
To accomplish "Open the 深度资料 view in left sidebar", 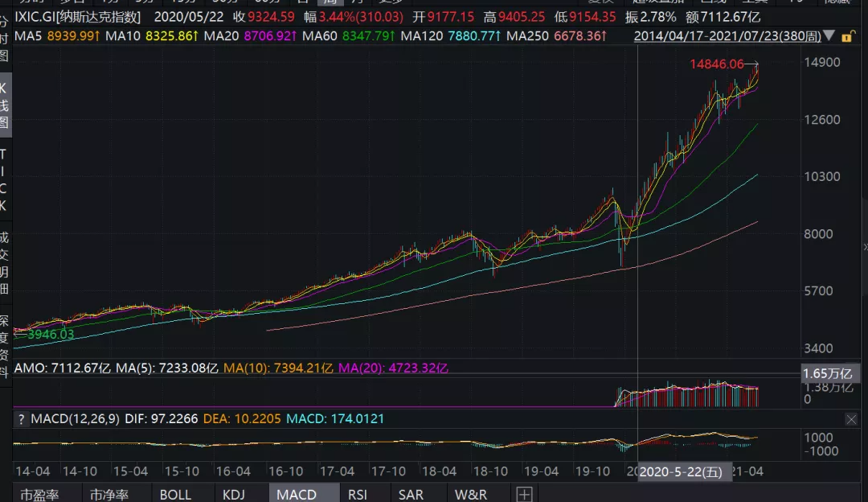I will 5,346.
